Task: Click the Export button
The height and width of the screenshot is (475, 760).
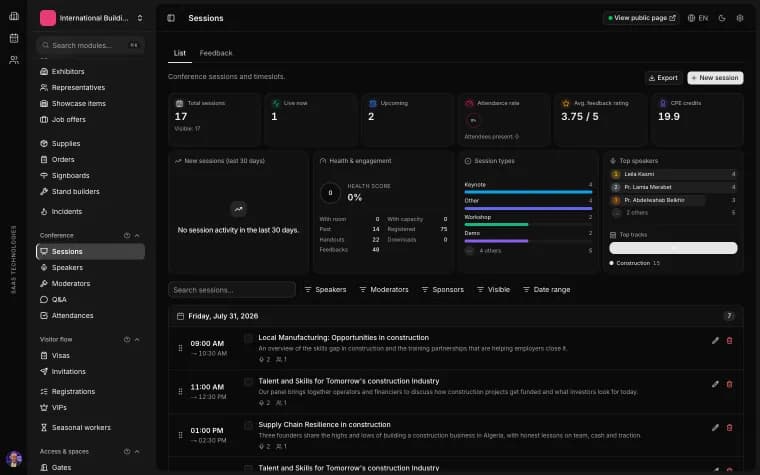Action: click(x=663, y=78)
